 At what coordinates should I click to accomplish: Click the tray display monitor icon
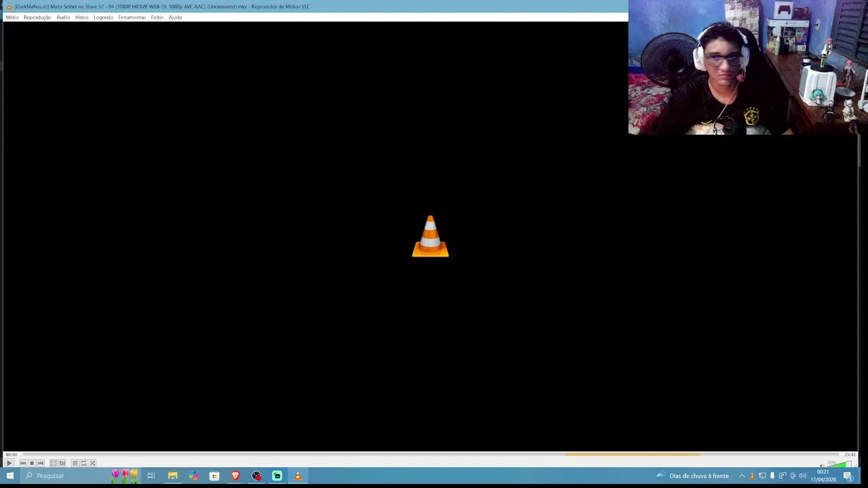point(762,476)
